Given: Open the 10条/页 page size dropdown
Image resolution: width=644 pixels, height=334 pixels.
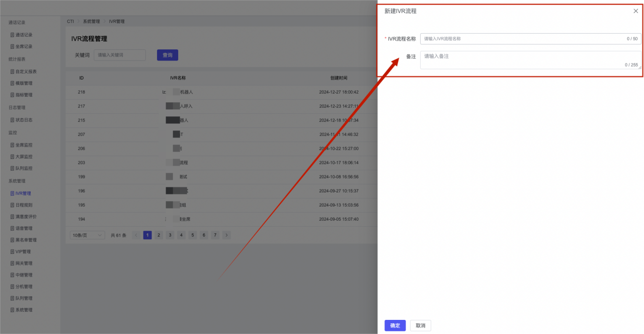Looking at the screenshot, I should point(88,235).
